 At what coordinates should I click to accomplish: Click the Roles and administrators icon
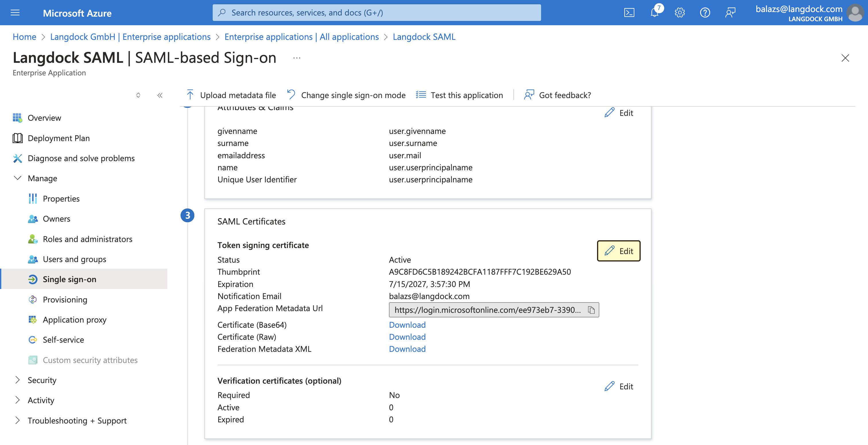tap(33, 239)
